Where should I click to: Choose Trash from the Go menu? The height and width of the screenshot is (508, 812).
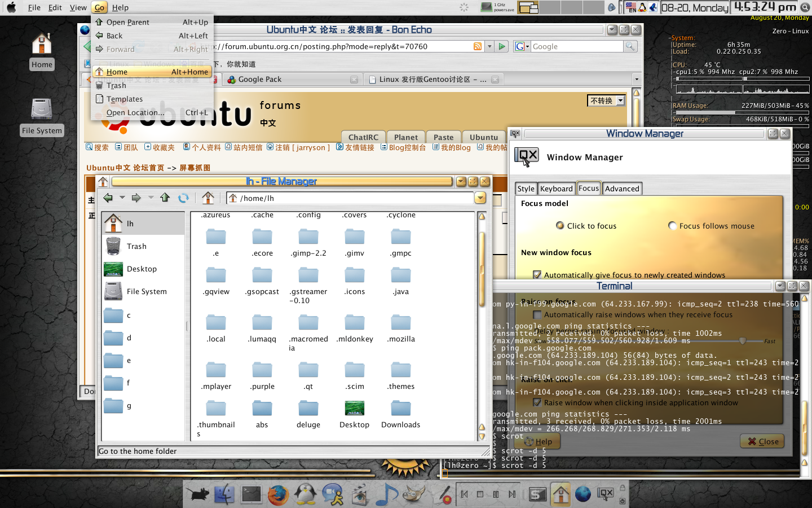pyautogui.click(x=152, y=85)
